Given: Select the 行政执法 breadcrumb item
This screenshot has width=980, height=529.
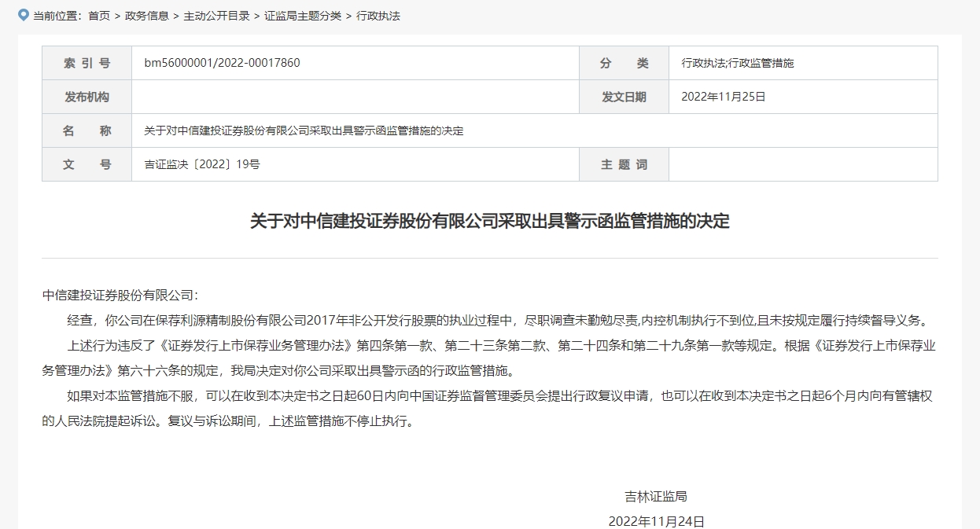Looking at the screenshot, I should 378,16.
